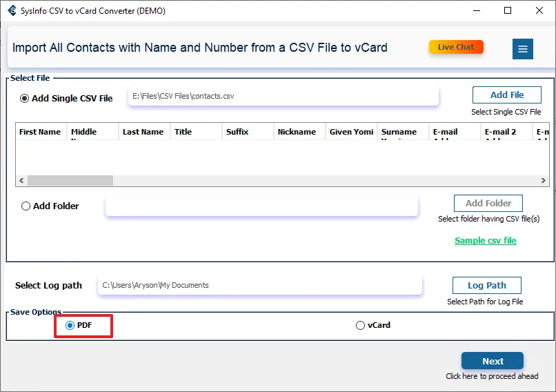Click the disabled Add Folder button

click(x=488, y=204)
